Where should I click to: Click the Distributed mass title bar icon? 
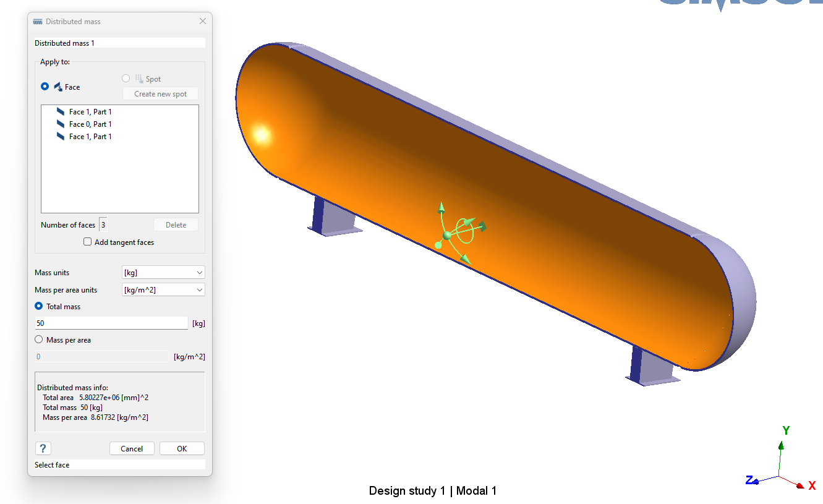38,22
